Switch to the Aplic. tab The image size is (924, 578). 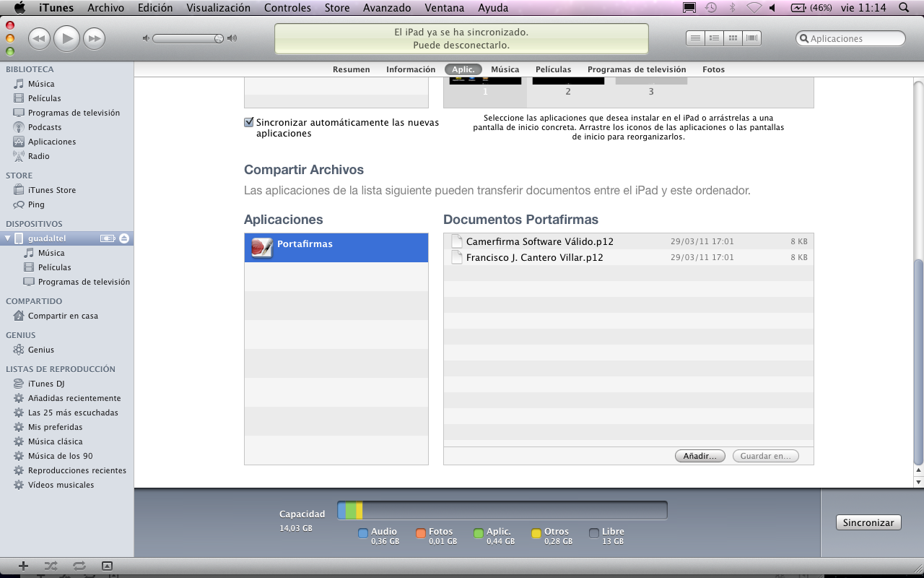click(463, 69)
